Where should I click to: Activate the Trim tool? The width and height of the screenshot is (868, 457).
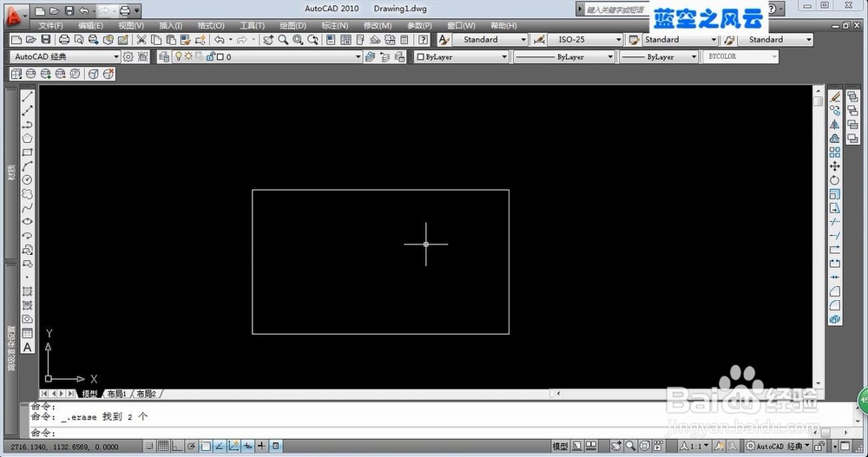[x=835, y=222]
